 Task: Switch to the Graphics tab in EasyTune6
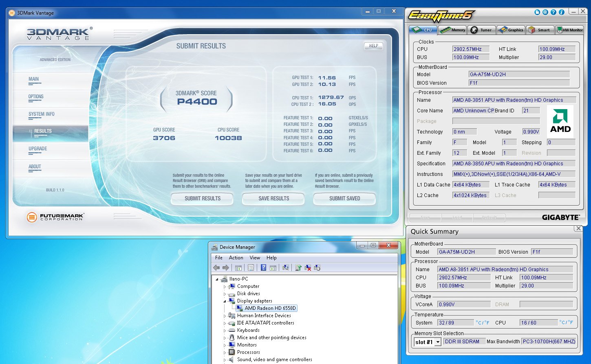[x=511, y=29]
